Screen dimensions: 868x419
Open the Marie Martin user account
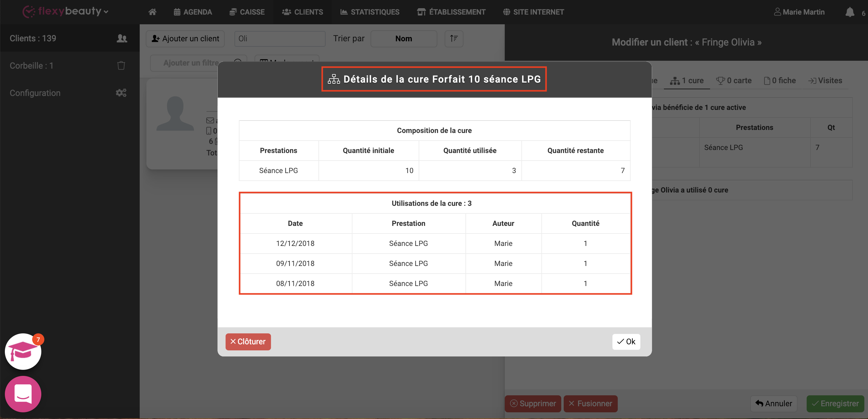pos(799,12)
